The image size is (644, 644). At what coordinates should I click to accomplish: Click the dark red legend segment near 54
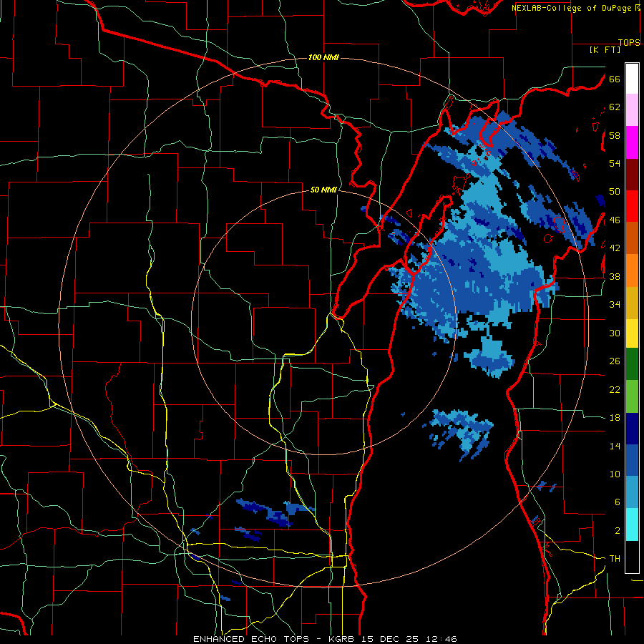pos(632,175)
